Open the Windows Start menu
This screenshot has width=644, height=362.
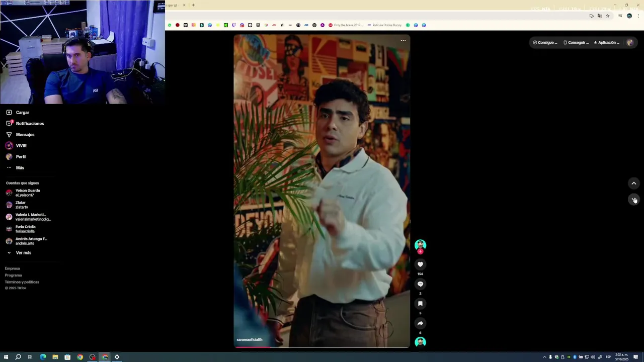click(x=6, y=357)
